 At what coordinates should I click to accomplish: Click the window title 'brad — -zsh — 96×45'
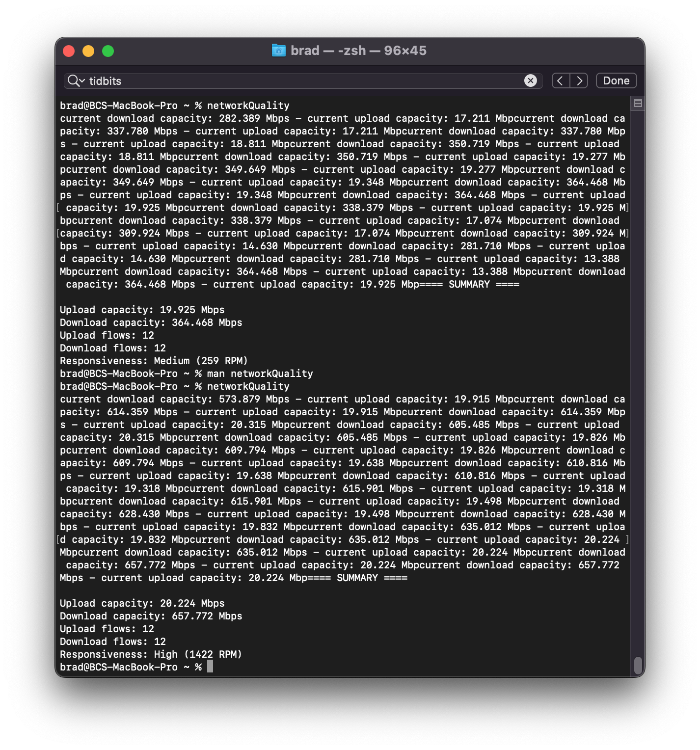coord(358,51)
